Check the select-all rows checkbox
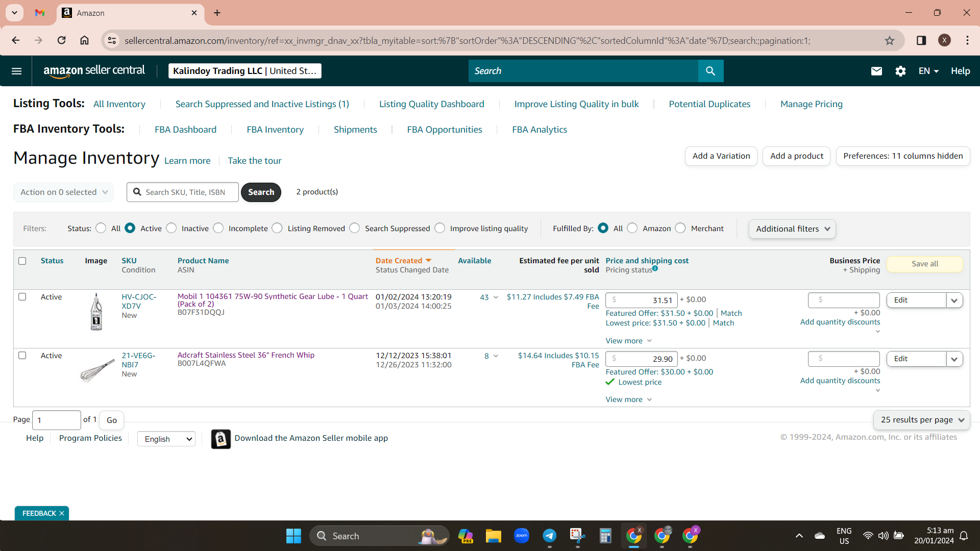The width and height of the screenshot is (980, 551). 22,261
